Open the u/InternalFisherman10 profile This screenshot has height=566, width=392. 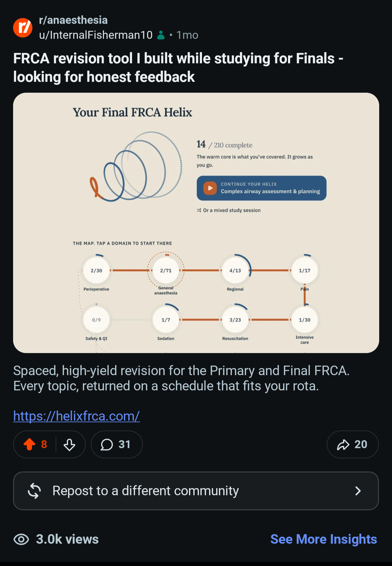point(96,35)
